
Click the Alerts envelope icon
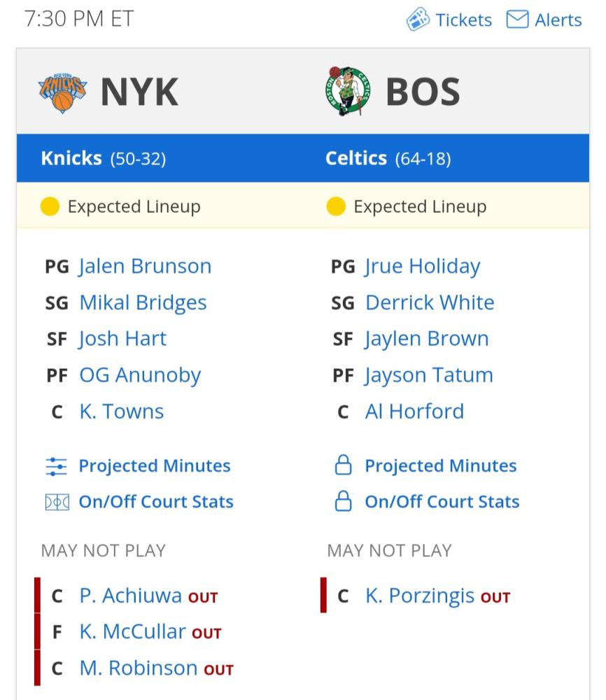(x=518, y=20)
